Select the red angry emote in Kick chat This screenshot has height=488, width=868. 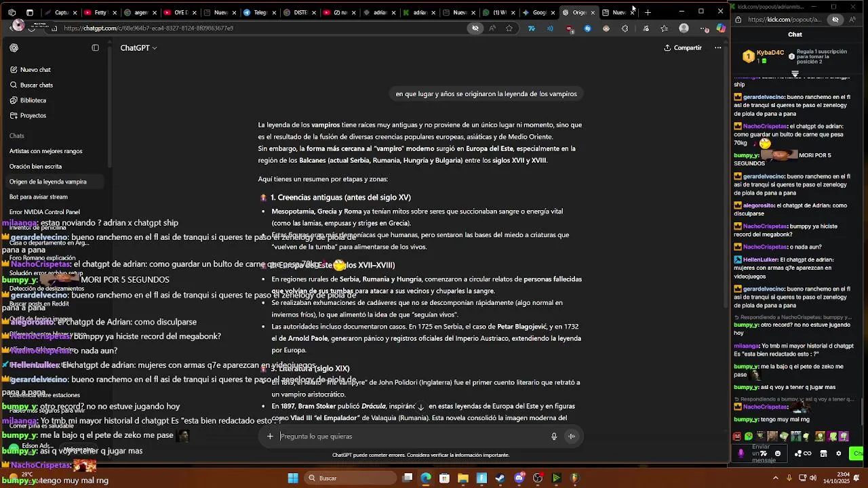click(737, 436)
